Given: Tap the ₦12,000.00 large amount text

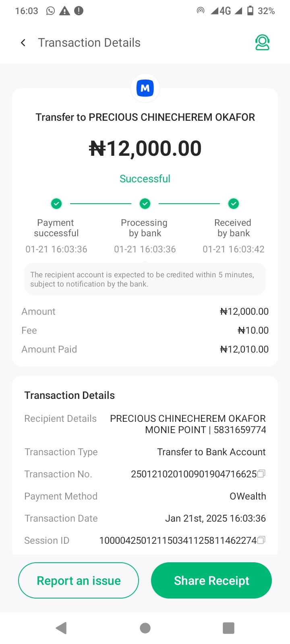Looking at the screenshot, I should point(145,149).
